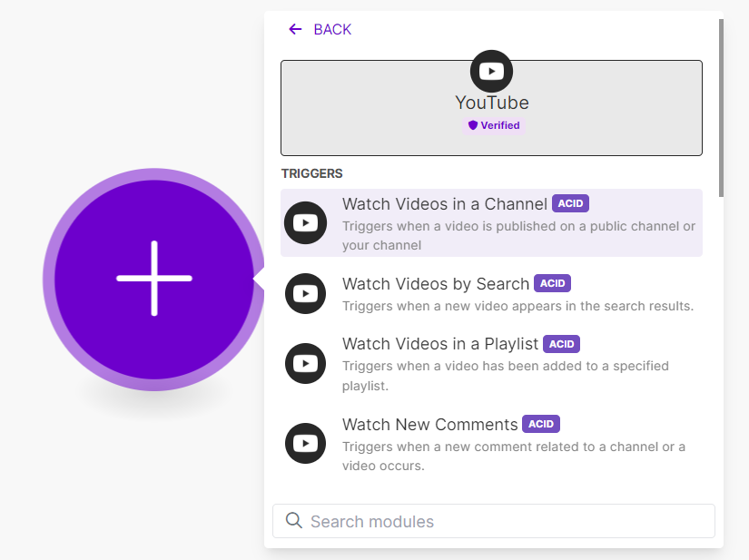
Task: Focus the Search modules field
Action: [494, 521]
